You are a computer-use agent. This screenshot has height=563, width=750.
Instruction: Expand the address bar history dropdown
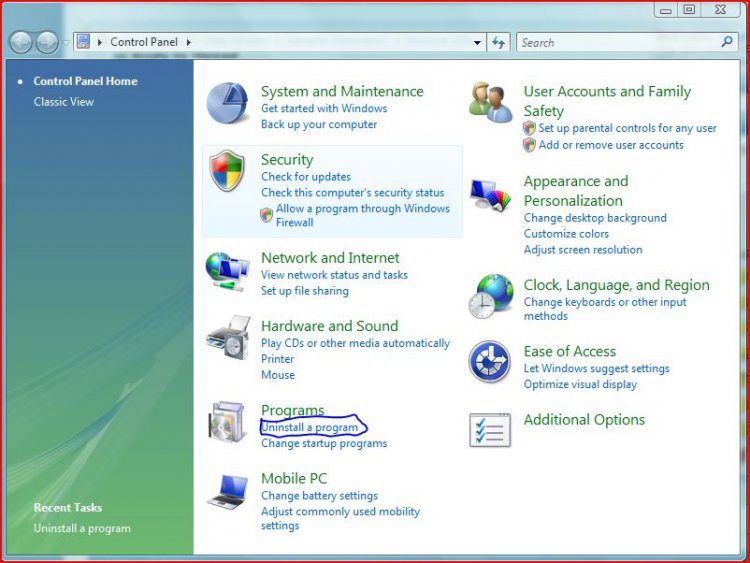point(477,43)
